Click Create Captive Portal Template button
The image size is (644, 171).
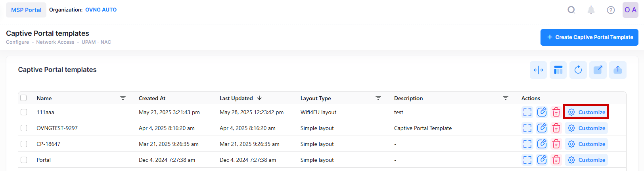[x=589, y=37]
